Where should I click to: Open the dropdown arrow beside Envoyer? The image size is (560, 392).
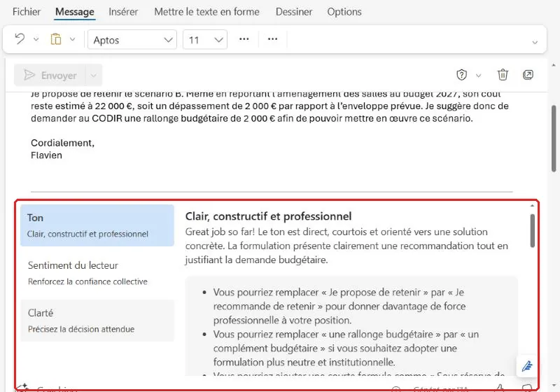pyautogui.click(x=94, y=76)
